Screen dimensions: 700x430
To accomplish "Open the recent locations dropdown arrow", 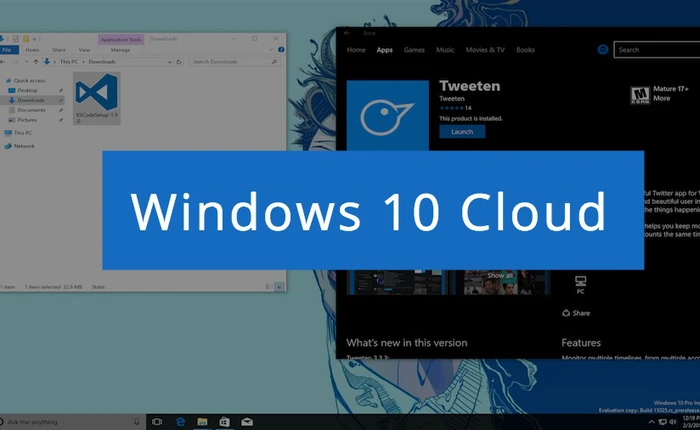I will click(26, 62).
